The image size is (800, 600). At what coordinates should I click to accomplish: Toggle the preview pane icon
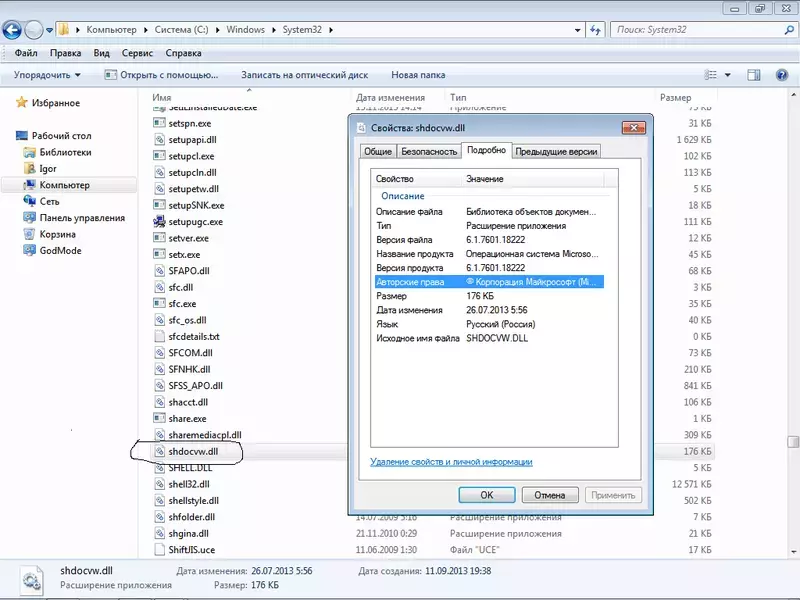coord(754,75)
